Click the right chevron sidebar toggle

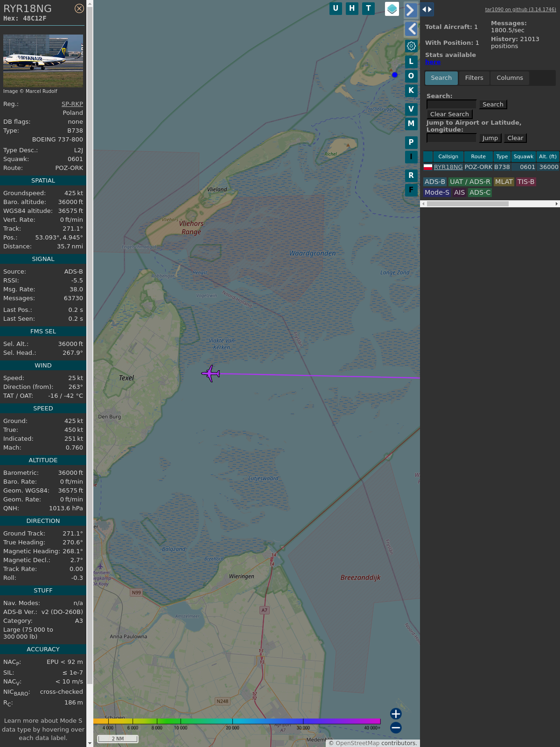coord(411,10)
